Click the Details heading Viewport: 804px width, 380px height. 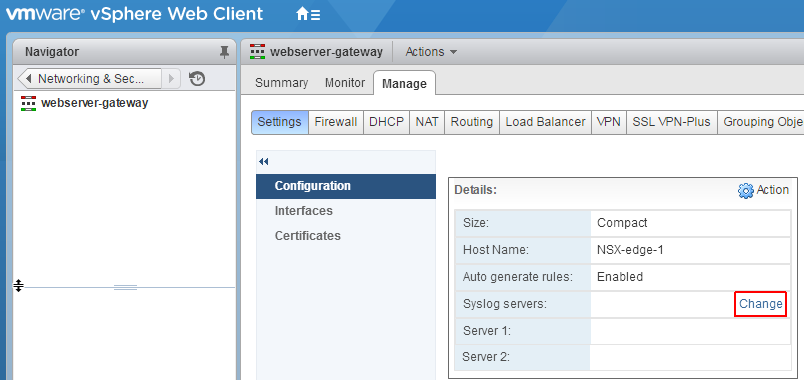click(x=475, y=190)
